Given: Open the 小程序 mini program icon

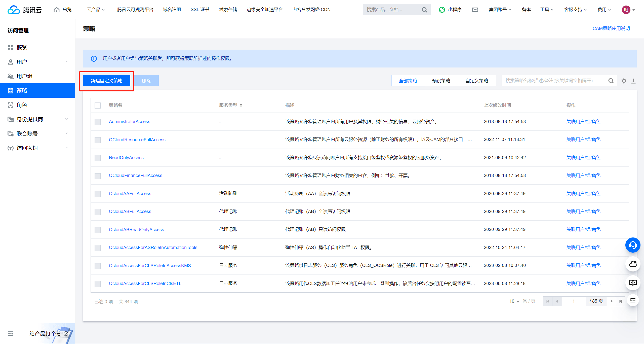Looking at the screenshot, I should [442, 10].
